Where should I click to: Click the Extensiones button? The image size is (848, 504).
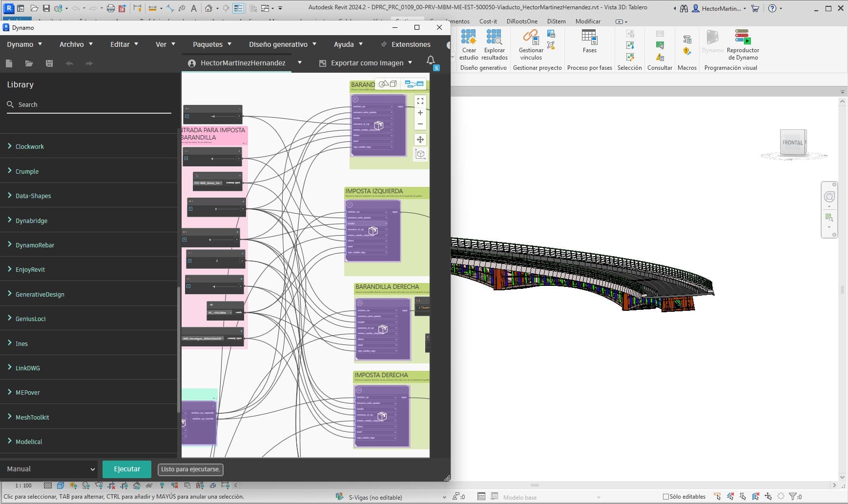click(406, 44)
